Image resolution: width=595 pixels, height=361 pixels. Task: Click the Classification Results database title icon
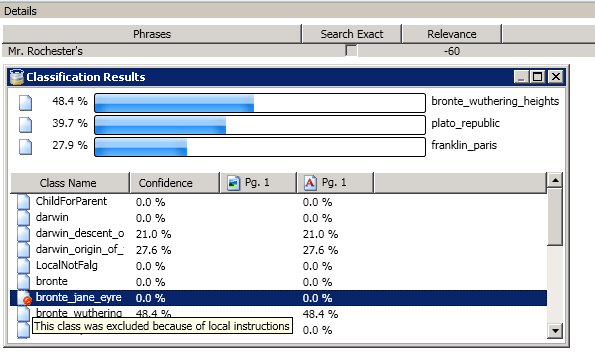(x=17, y=77)
